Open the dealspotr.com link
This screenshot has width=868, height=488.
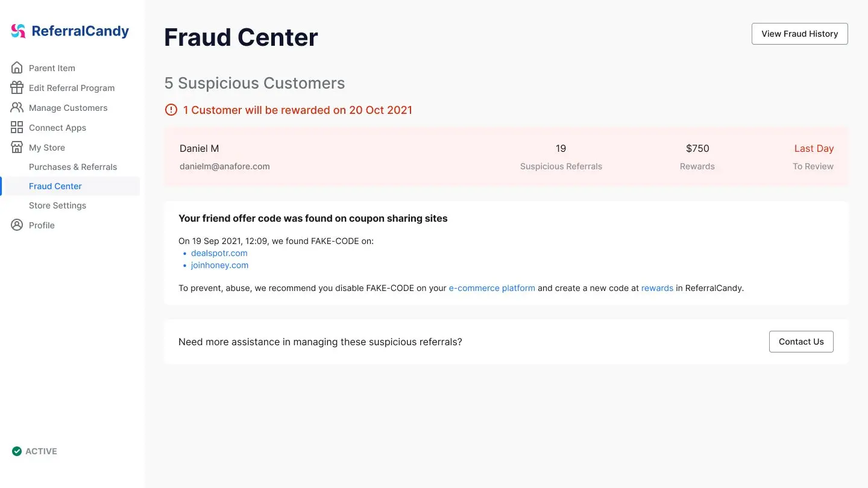click(x=219, y=253)
